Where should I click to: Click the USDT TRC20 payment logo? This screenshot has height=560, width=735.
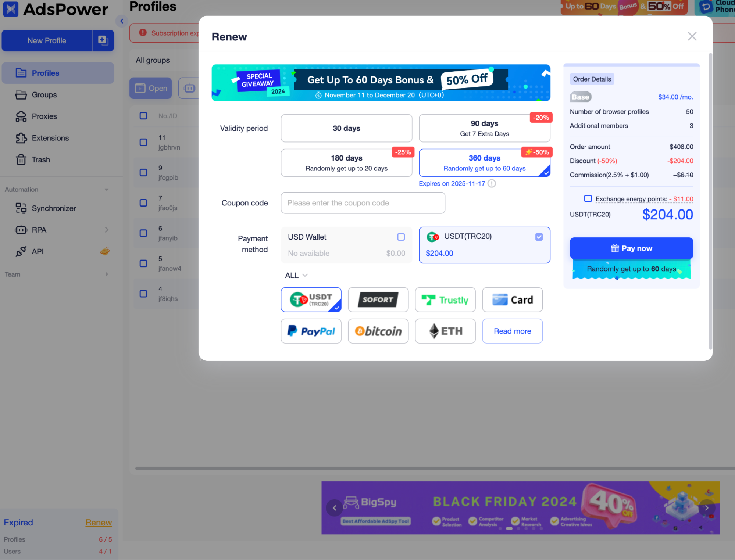(x=311, y=299)
